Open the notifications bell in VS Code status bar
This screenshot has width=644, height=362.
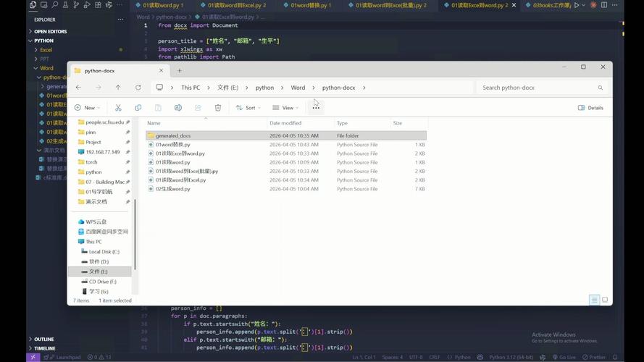615,357
